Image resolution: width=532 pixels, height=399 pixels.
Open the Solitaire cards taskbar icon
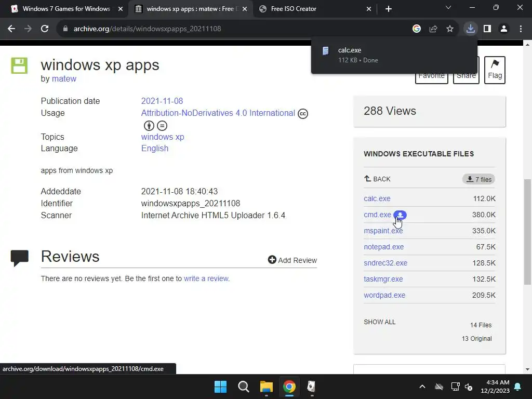(312, 387)
